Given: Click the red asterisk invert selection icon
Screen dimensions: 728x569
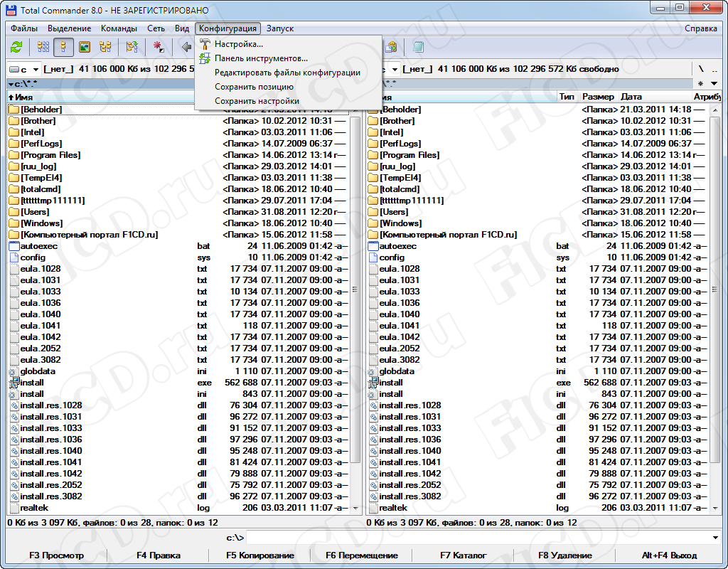Looking at the screenshot, I should 159,47.
